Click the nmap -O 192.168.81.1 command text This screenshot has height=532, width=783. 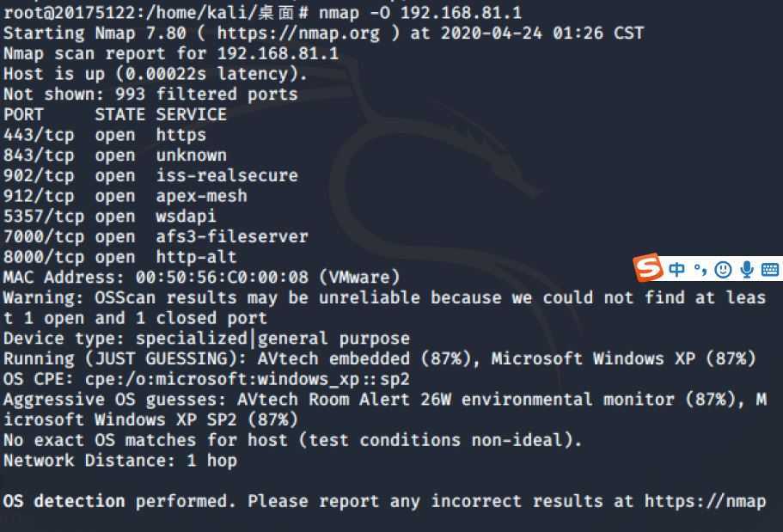(420, 13)
